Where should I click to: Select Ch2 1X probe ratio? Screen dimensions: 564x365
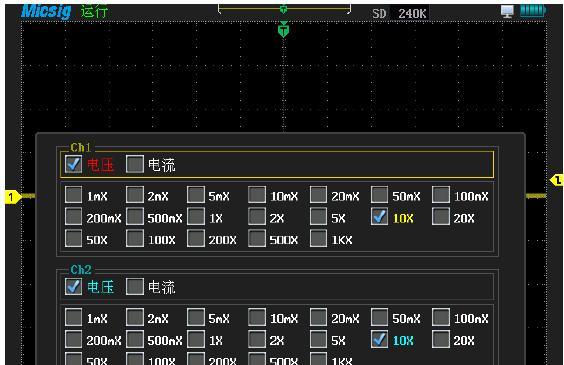click(x=196, y=339)
